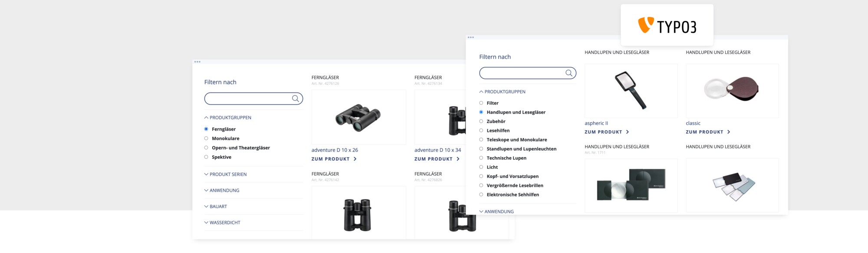Select the Licht radio button
Image resolution: width=868 pixels, height=253 pixels.
[481, 167]
